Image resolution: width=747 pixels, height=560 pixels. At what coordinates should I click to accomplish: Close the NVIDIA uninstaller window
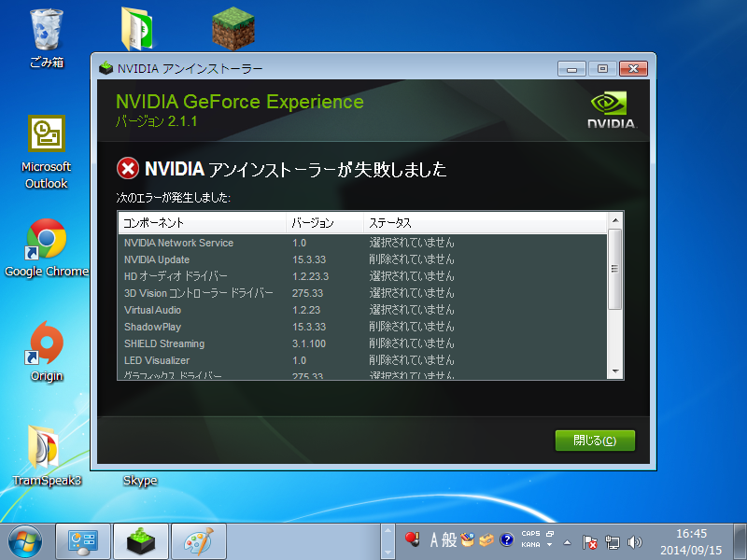pyautogui.click(x=633, y=68)
